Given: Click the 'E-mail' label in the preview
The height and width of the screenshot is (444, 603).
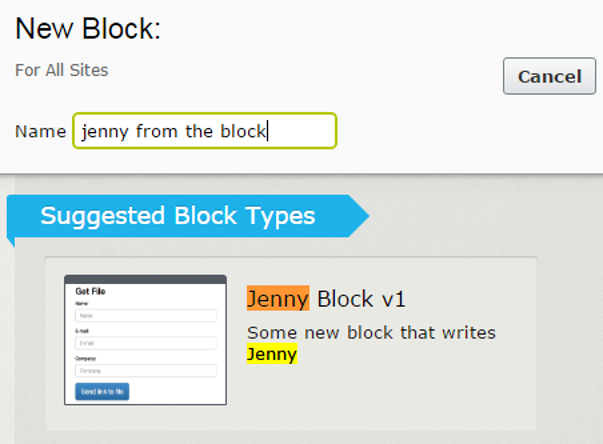Looking at the screenshot, I should (x=84, y=330).
